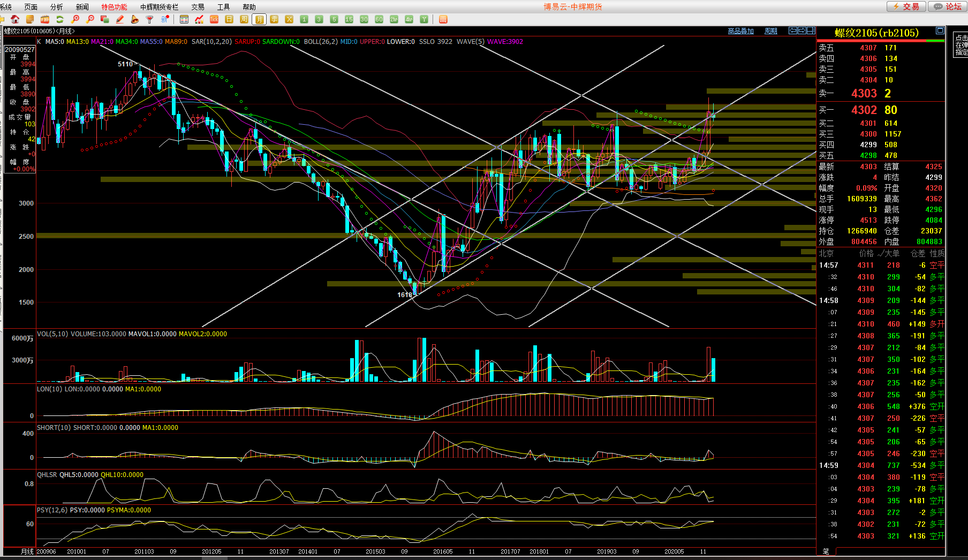The height and width of the screenshot is (560, 968).
Task: Select the 4hr period icon
Action: click(x=409, y=19)
